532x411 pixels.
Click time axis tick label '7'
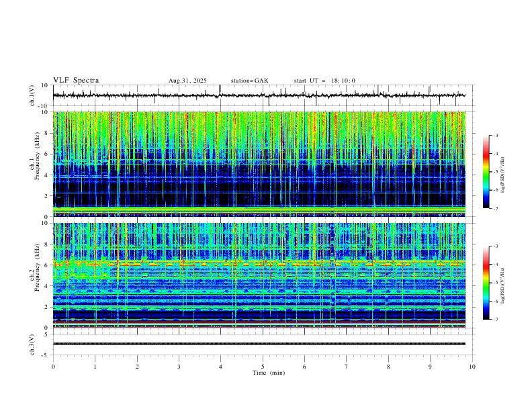(347, 367)
